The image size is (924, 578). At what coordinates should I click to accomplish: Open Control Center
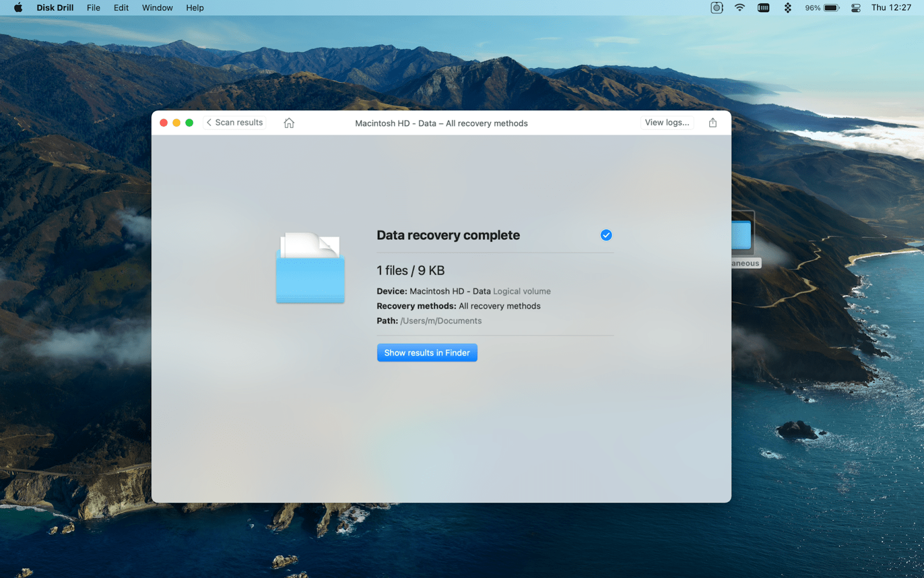click(856, 8)
